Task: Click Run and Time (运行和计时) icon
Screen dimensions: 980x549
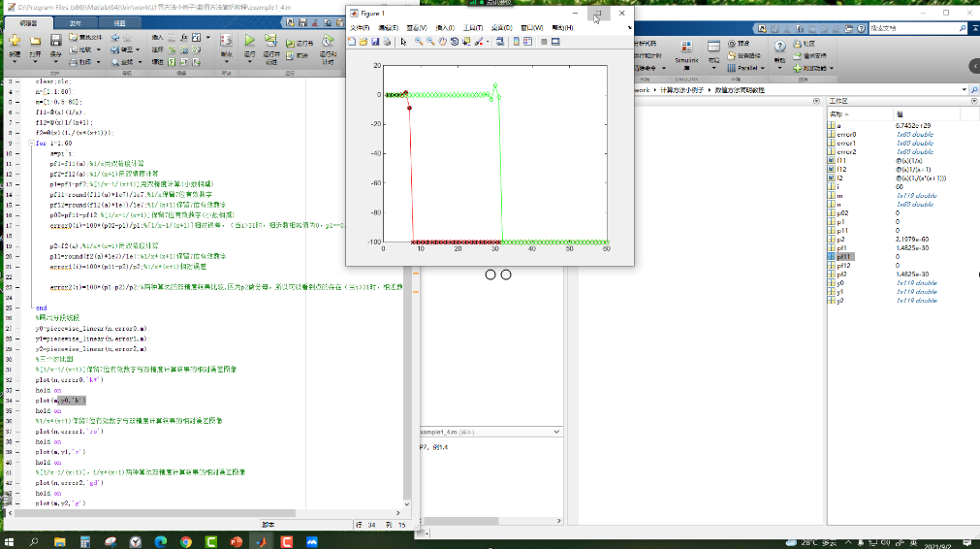Action: (x=329, y=41)
